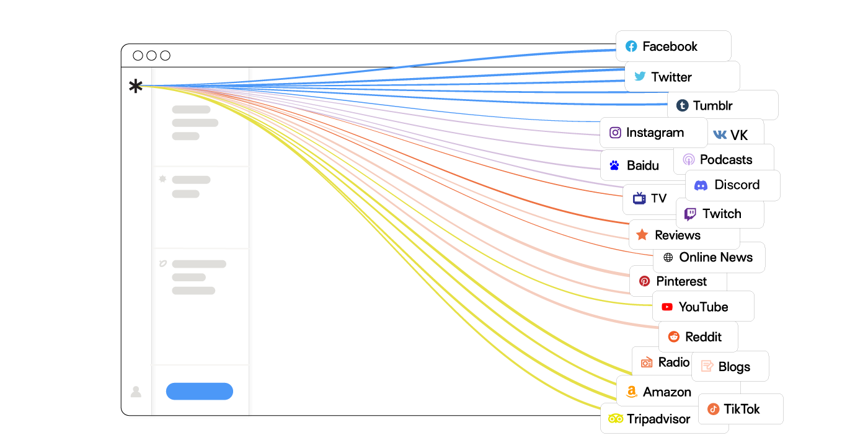Click the Blogs source tag
The width and height of the screenshot is (868, 443).
tap(730, 367)
